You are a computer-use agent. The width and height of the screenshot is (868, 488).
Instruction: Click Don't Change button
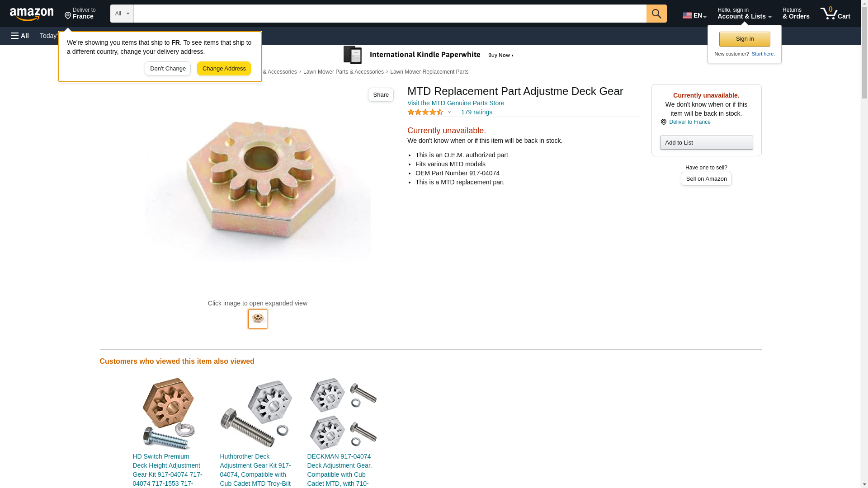(168, 69)
